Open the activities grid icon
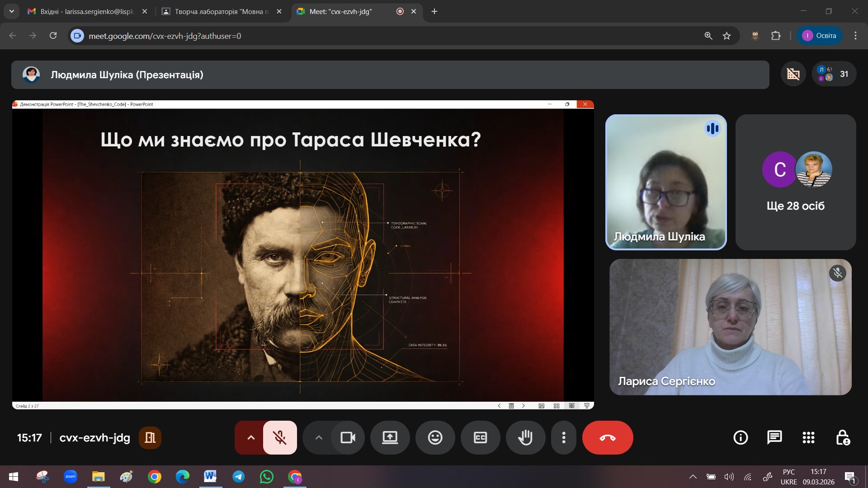 click(x=808, y=437)
